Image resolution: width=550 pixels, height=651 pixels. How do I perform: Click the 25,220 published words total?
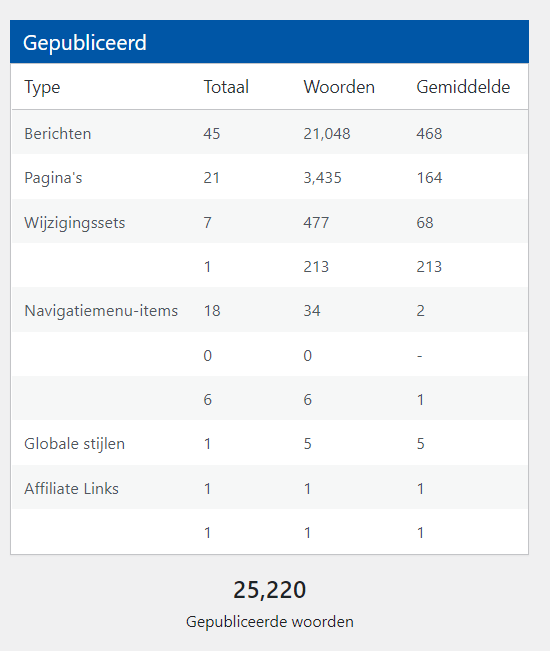tap(269, 590)
